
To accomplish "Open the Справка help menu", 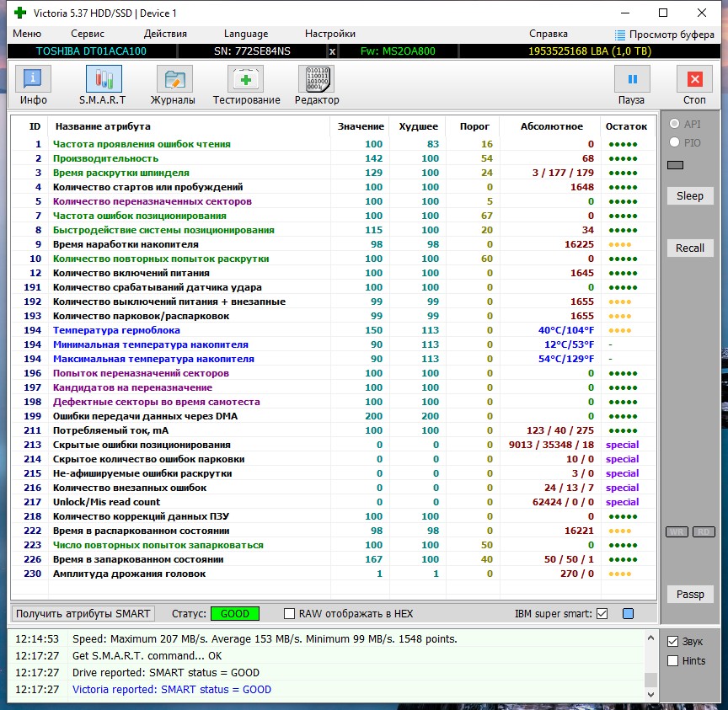I will [549, 34].
